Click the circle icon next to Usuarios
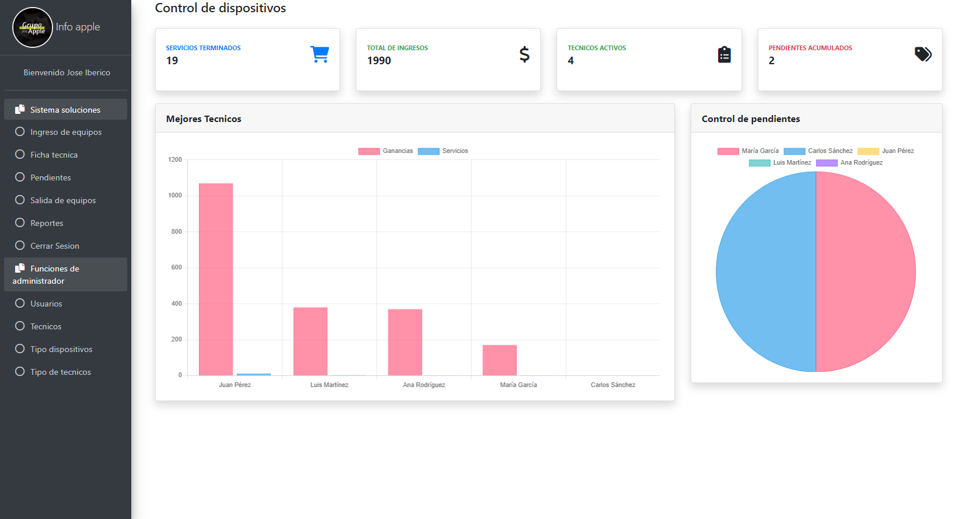The height and width of the screenshot is (519, 980). [20, 303]
